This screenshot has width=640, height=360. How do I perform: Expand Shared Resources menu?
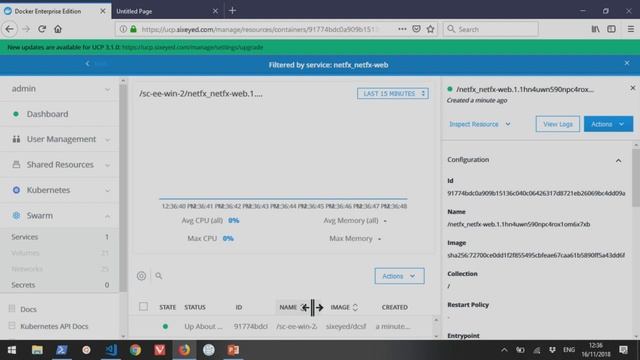pos(59,164)
